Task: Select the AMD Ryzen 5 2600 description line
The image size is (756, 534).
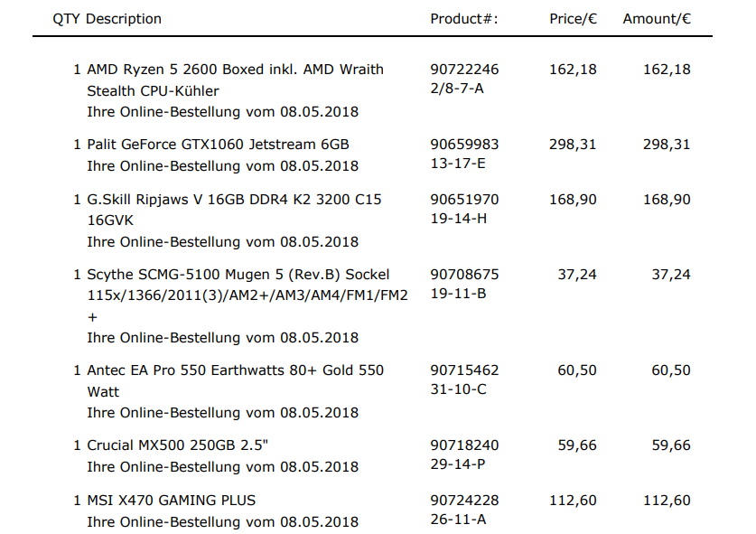Action: pos(235,70)
